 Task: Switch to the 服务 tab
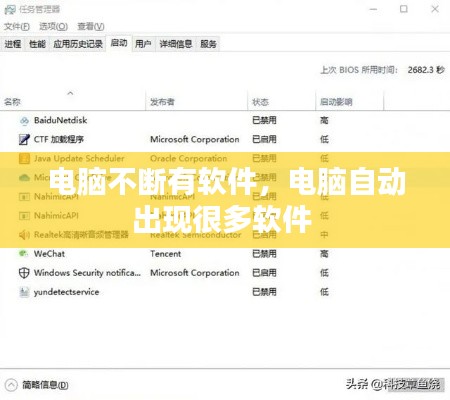208,44
